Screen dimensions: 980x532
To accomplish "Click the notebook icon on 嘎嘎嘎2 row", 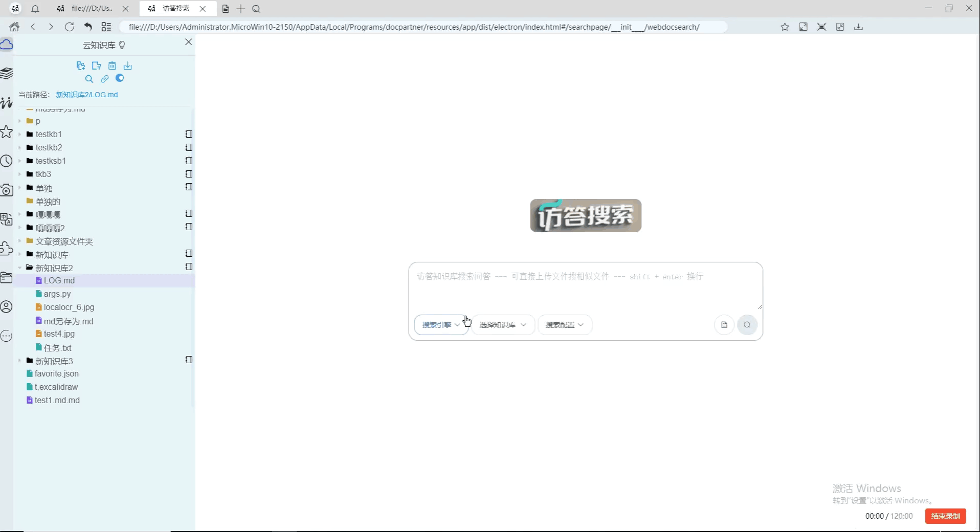I will (x=189, y=227).
